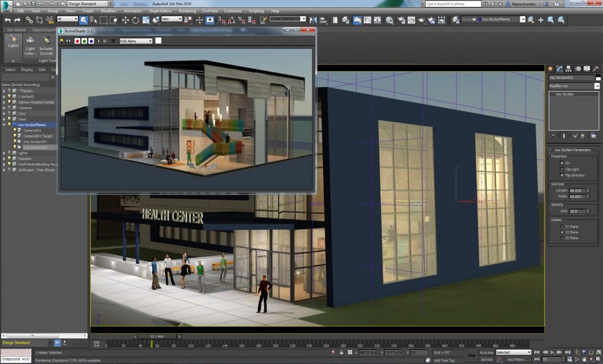
Task: Open the Display menu in Scene Explorer
Action: [27, 69]
